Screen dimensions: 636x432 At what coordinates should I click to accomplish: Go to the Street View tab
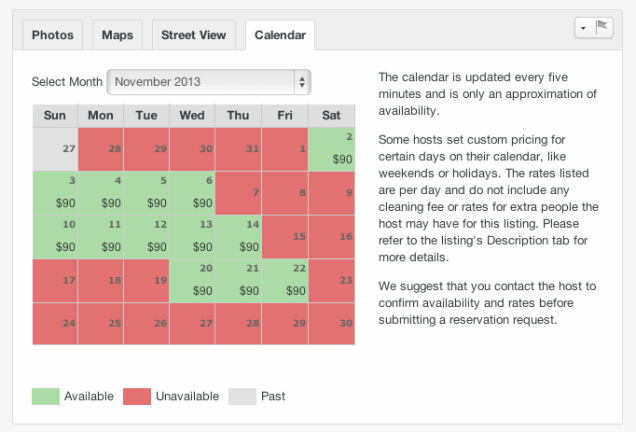[195, 35]
